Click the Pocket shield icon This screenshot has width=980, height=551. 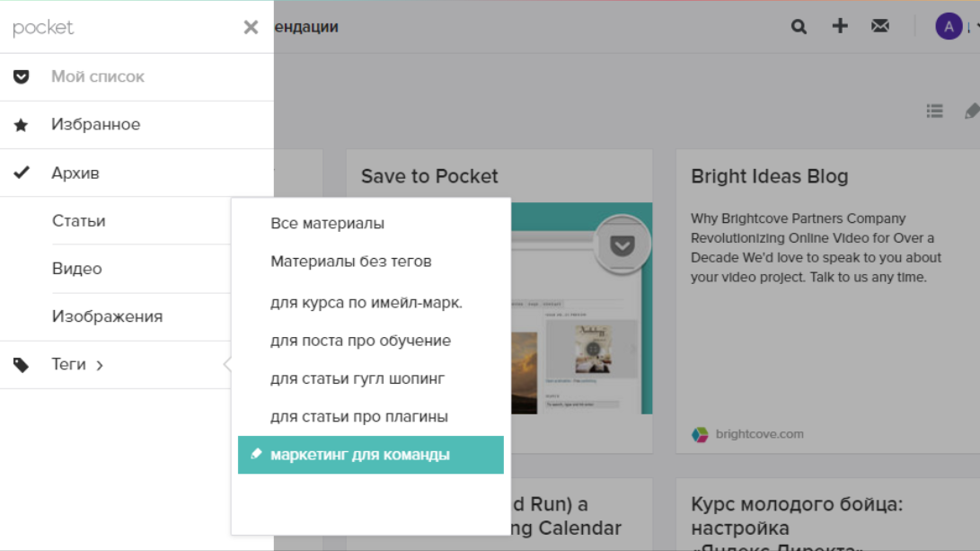pyautogui.click(x=22, y=76)
